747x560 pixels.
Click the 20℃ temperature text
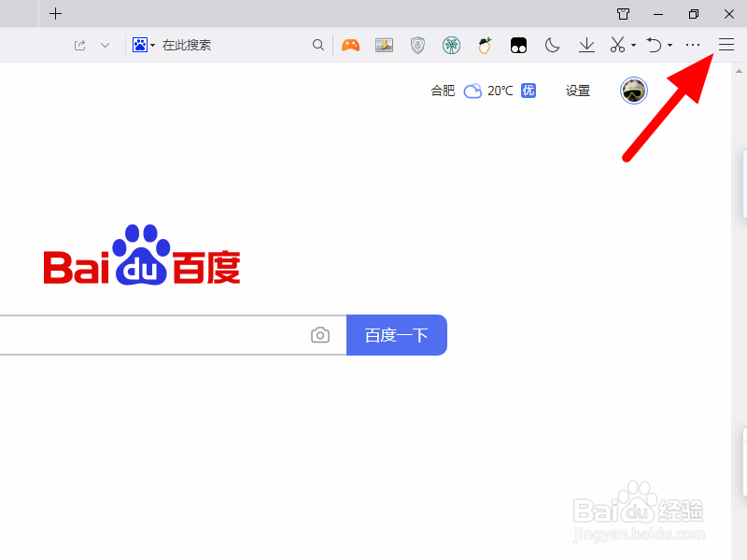[500, 91]
